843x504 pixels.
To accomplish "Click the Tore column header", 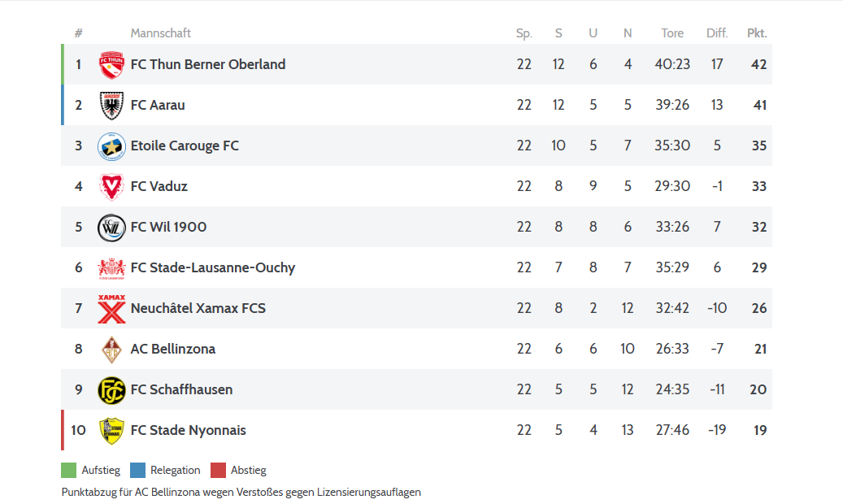I will coord(672,33).
